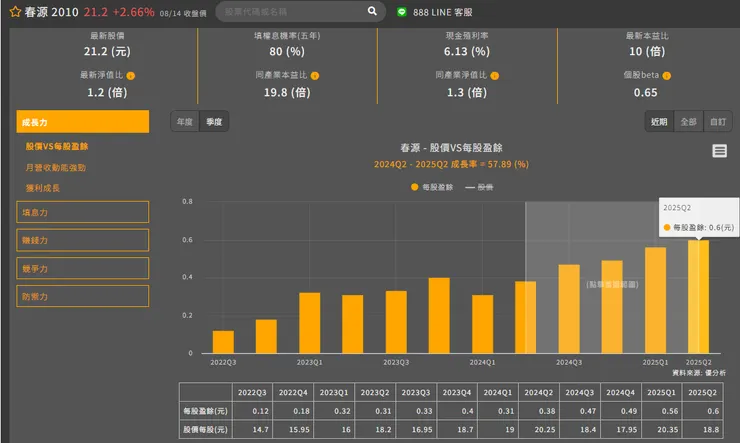Select the 近期 range button
This screenshot has height=443, width=740.
click(x=659, y=122)
